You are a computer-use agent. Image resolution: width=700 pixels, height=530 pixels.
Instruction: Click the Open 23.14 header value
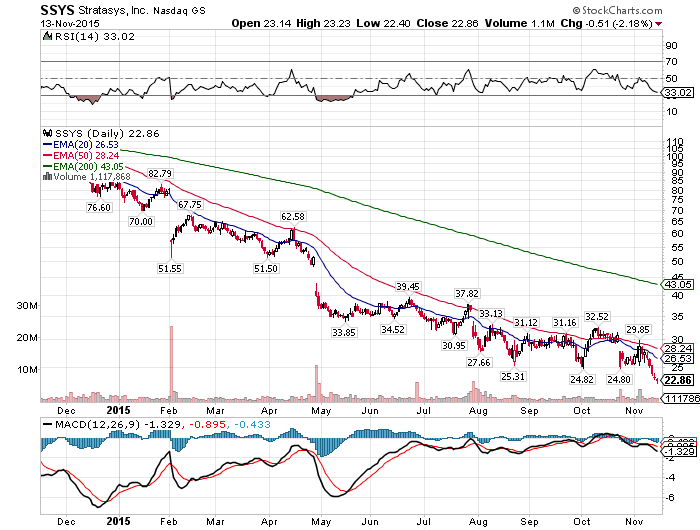click(x=261, y=23)
